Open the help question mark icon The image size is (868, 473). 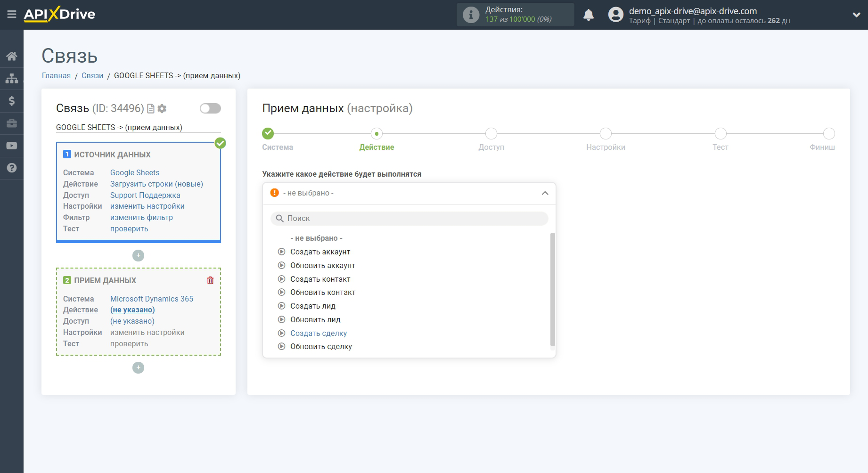coord(12,168)
